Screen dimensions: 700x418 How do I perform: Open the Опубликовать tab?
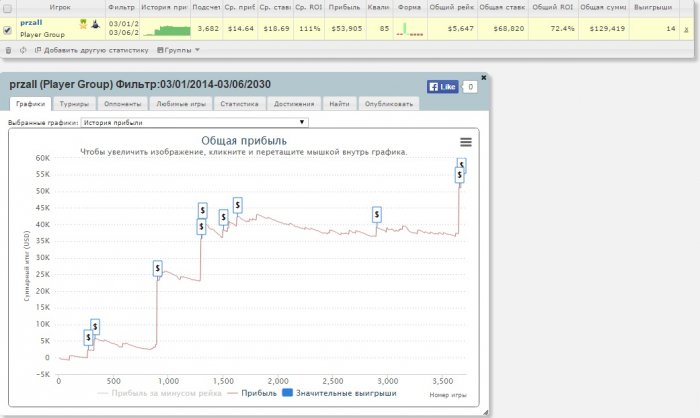[x=389, y=104]
